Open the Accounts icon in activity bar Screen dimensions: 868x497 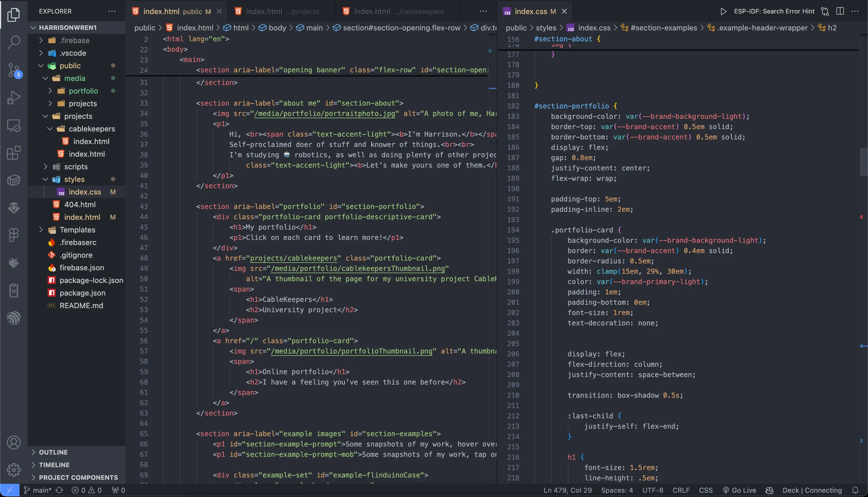pos(14,443)
